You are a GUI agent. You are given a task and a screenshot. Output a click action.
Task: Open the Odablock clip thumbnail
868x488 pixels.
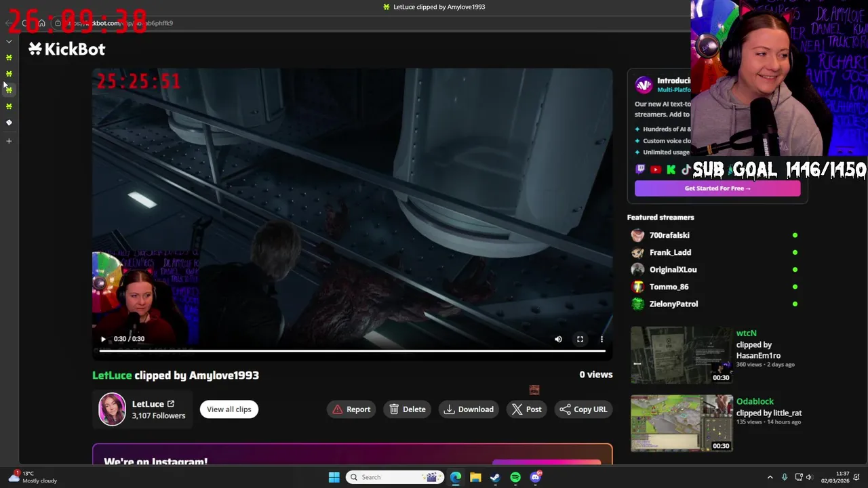click(x=682, y=424)
